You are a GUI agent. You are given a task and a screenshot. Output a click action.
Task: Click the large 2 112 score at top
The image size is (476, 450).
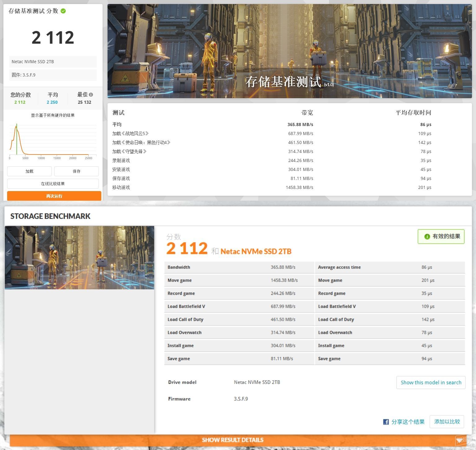(53, 37)
